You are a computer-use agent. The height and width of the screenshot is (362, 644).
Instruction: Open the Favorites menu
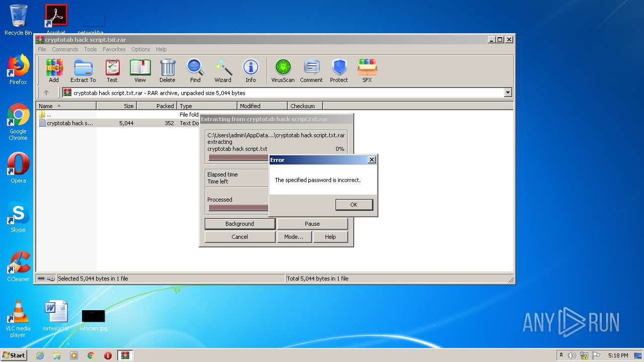click(114, 49)
